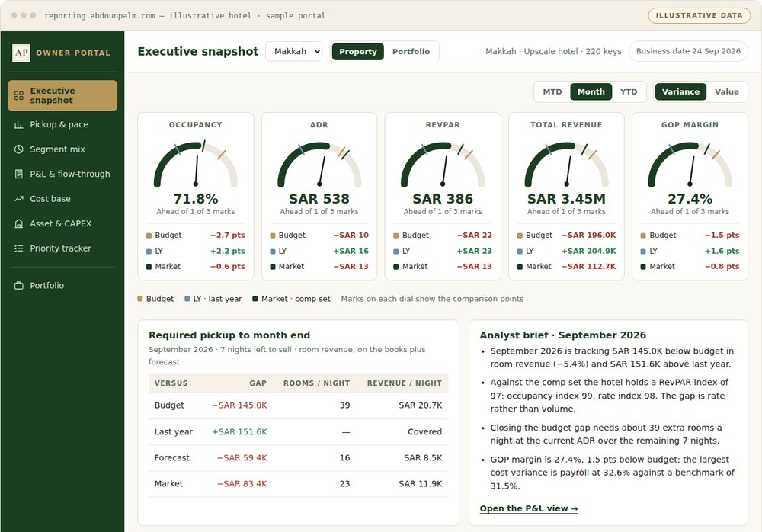Viewport: 762px width, 532px height.
Task: Click GOP Margin LY +1.6 pts variance
Action: coord(722,252)
